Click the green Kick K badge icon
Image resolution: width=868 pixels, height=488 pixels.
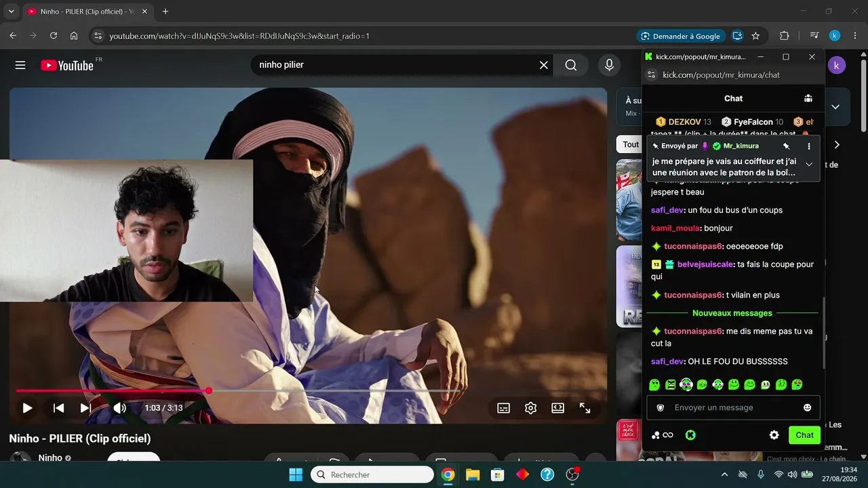(690, 435)
